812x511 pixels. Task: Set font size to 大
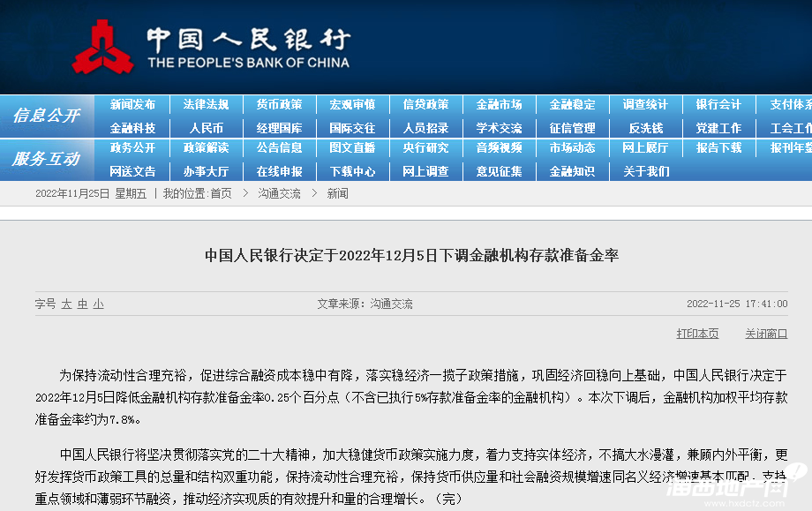pos(66,304)
